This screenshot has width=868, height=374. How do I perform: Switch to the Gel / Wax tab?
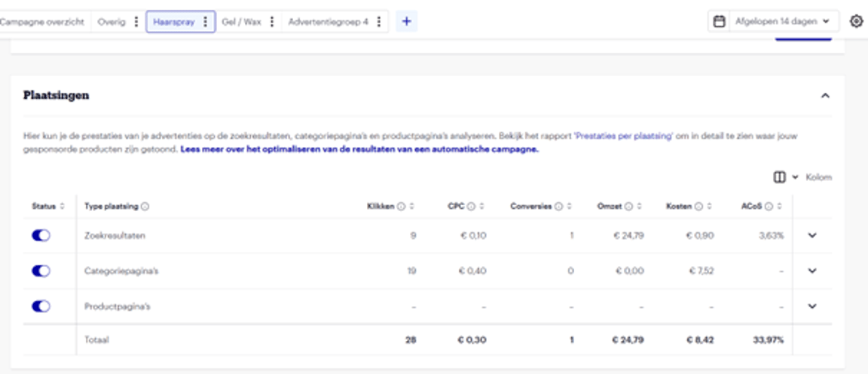click(241, 22)
